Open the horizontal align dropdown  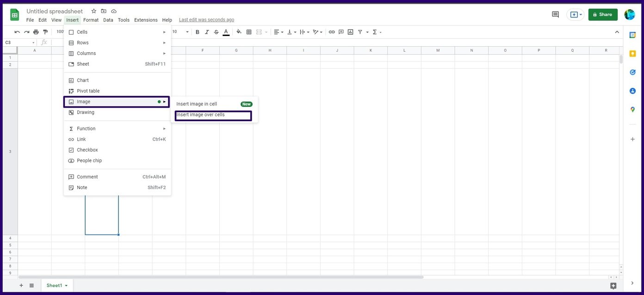click(279, 32)
